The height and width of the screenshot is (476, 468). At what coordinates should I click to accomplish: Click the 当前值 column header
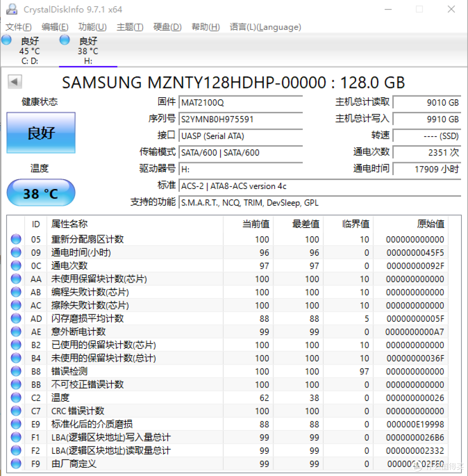pos(248,224)
